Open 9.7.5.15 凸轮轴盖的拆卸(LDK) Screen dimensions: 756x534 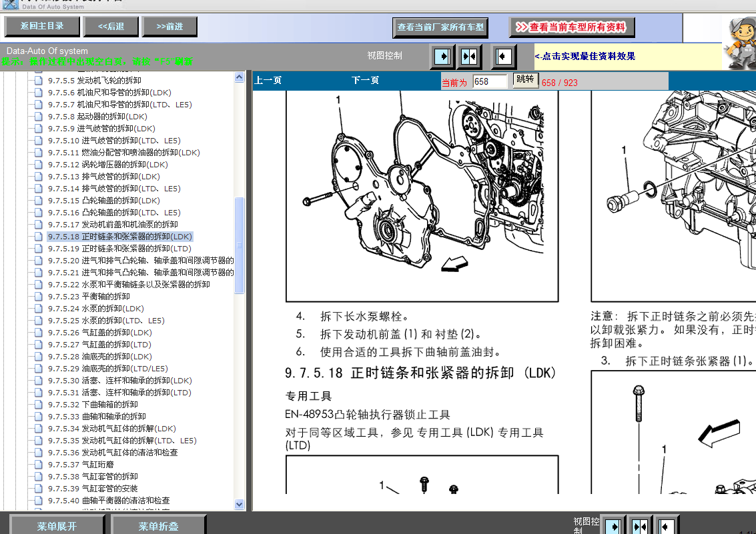(103, 201)
